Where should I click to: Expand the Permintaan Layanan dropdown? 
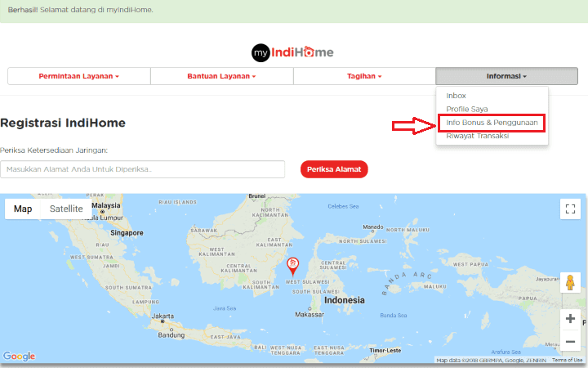tap(79, 76)
